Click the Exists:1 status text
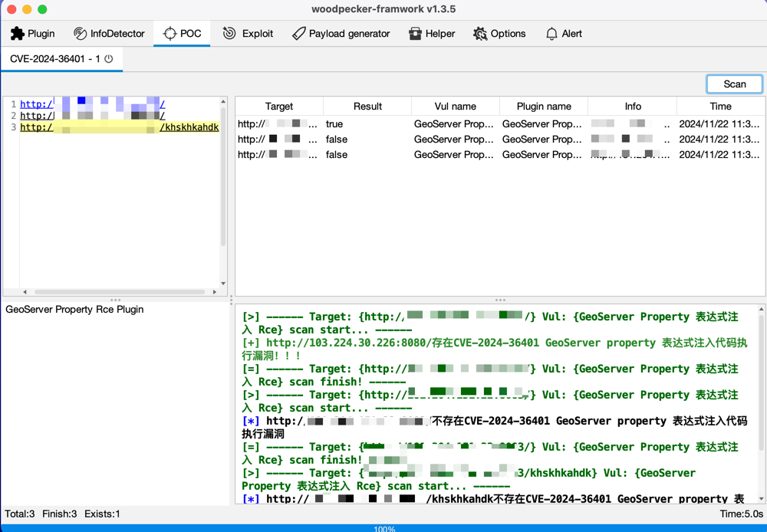The image size is (767, 532). pyautogui.click(x=102, y=514)
